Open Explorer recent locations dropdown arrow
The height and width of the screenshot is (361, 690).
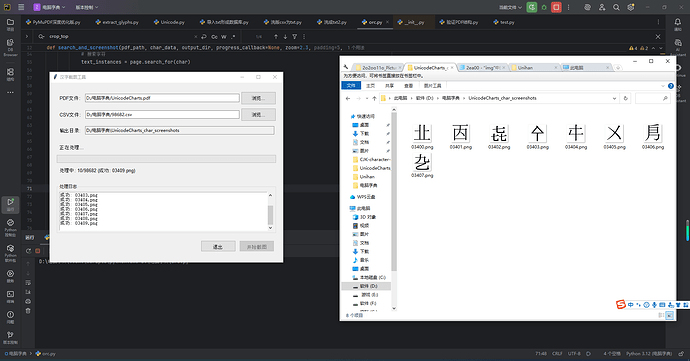click(x=367, y=98)
